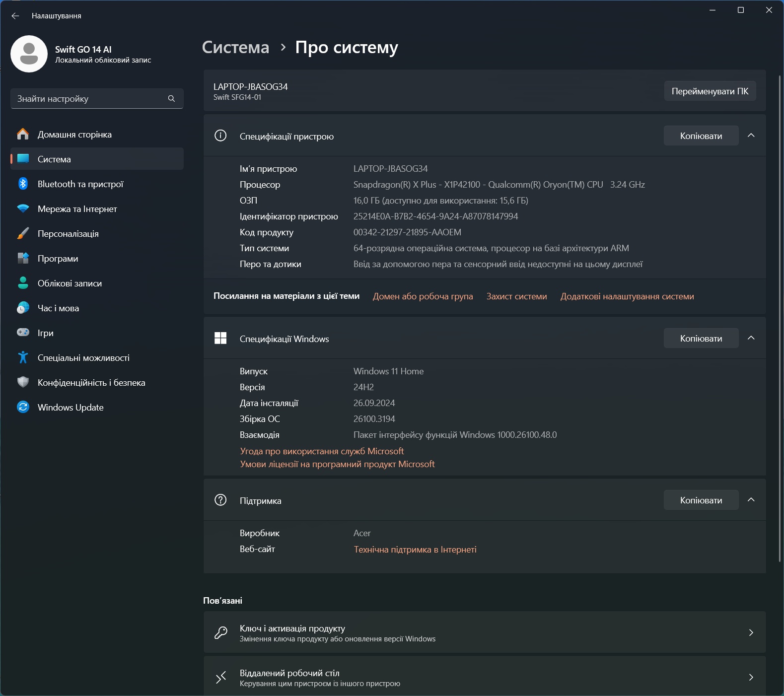Focus the Знайти настройку search field
The image size is (784, 696).
[97, 98]
